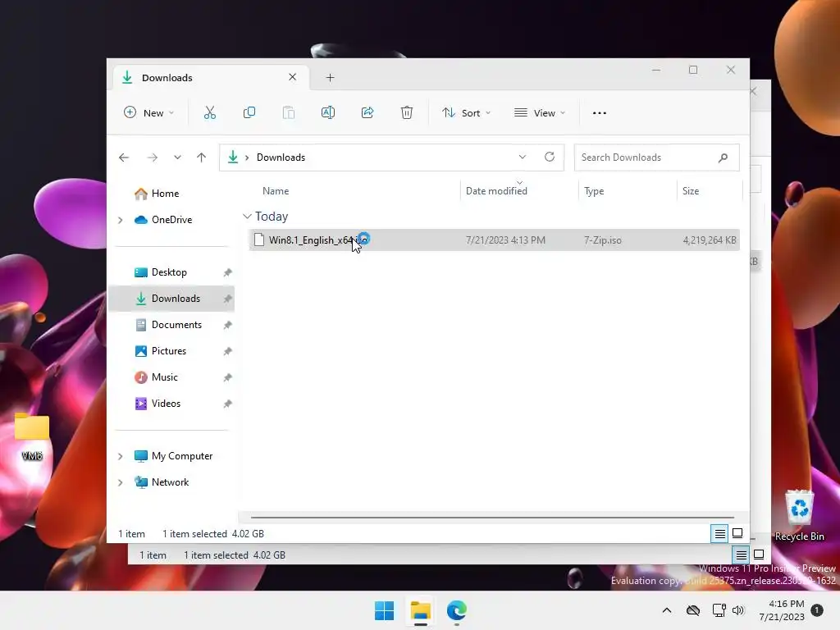Select Win8.1_English_x64 iso file
Image resolution: width=840 pixels, height=630 pixels.
point(494,240)
